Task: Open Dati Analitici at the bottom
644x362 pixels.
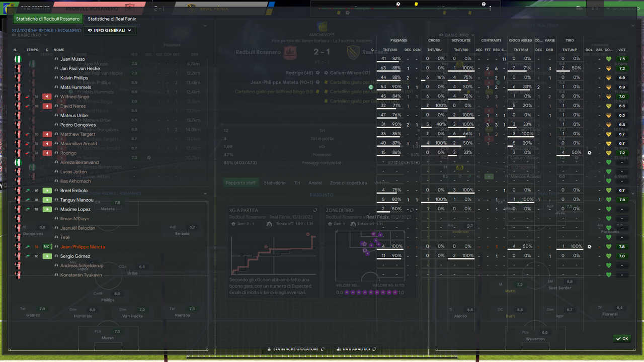Action: (356, 349)
